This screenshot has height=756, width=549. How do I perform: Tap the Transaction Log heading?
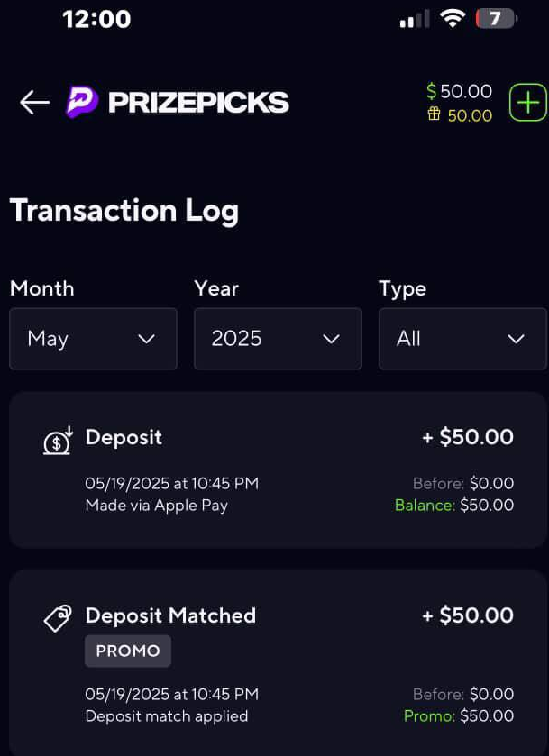(x=124, y=211)
